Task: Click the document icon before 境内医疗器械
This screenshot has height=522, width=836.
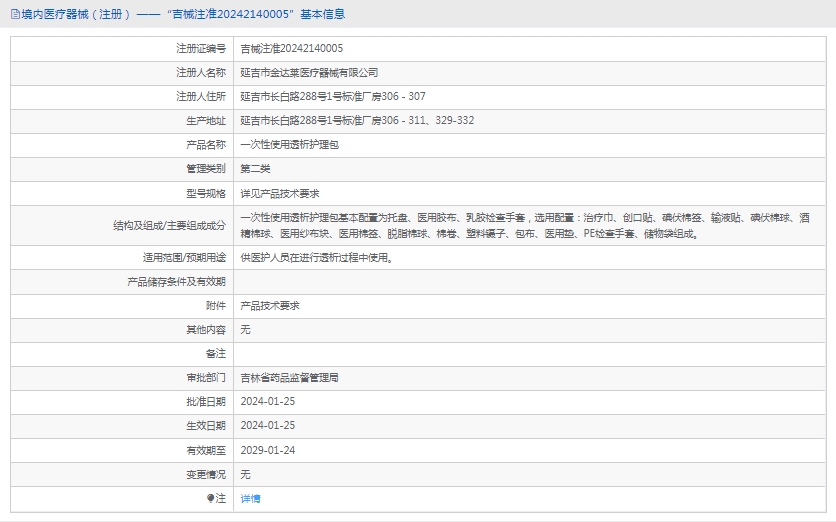Action: pyautogui.click(x=14, y=15)
